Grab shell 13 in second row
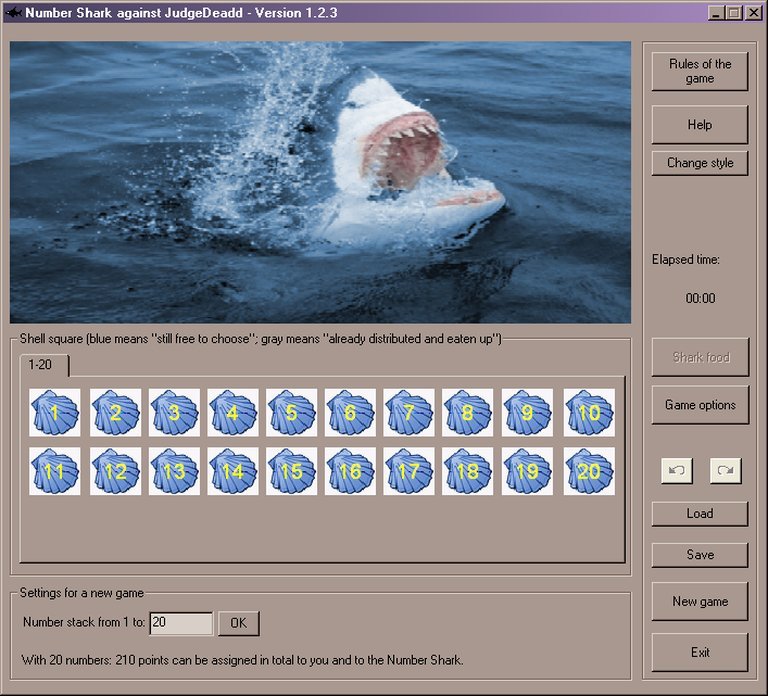 tap(174, 471)
